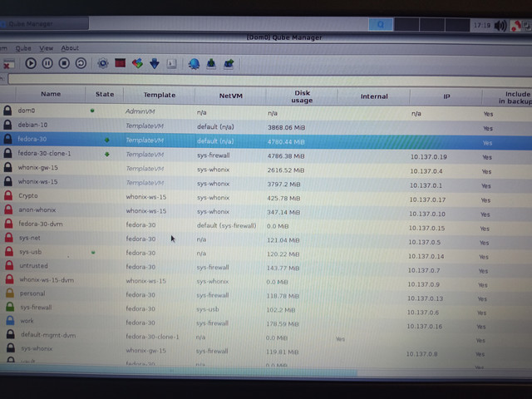Sort by the State column header
The height and width of the screenshot is (399, 532).
[105, 94]
